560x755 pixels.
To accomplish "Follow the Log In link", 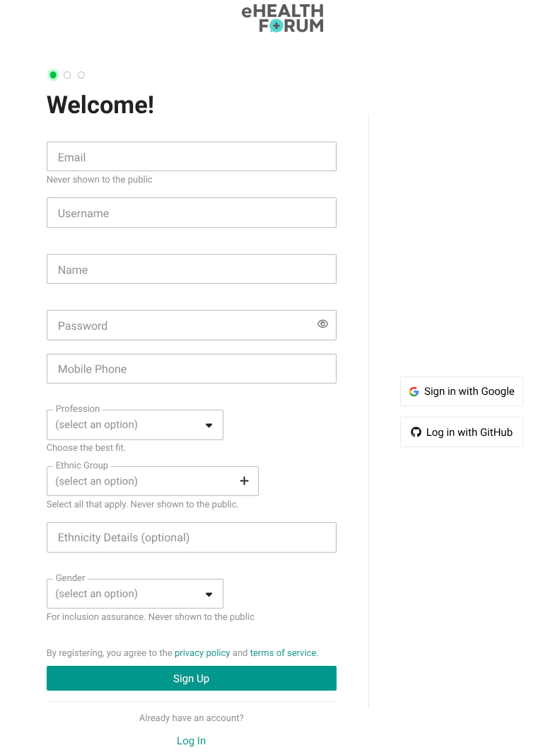I will click(x=191, y=741).
